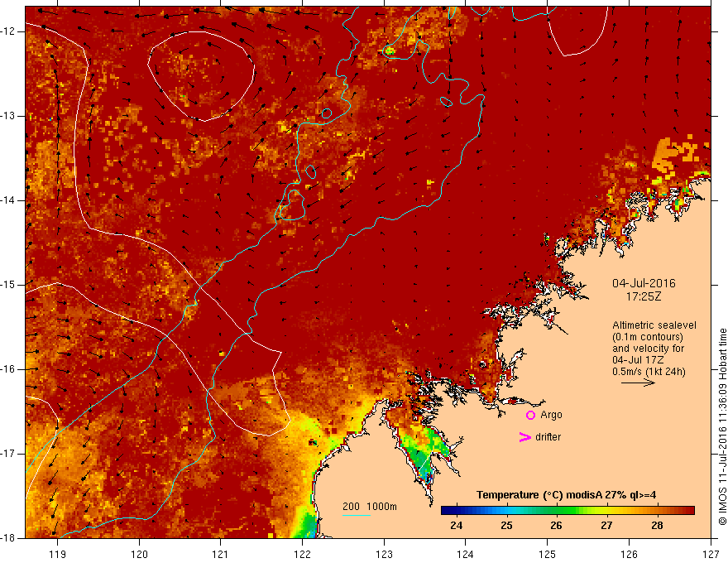
Task: Click the latitude '-13' axis label
Action: pyautogui.click(x=8, y=116)
